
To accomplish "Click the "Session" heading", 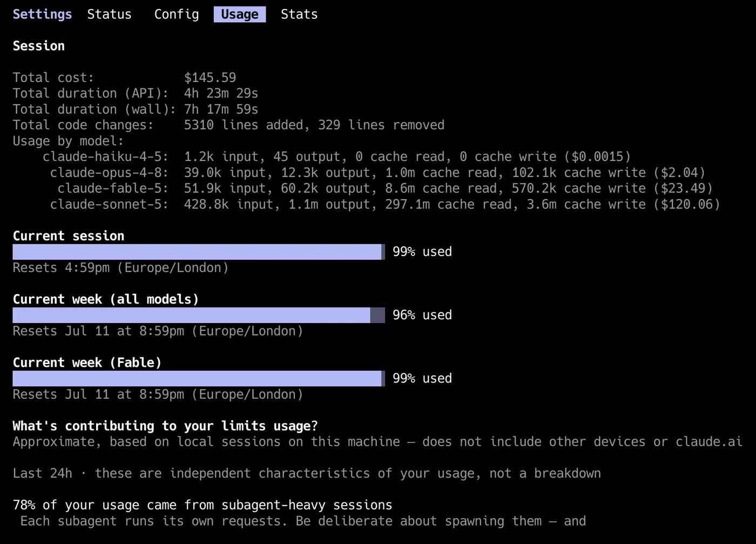I will coord(39,46).
